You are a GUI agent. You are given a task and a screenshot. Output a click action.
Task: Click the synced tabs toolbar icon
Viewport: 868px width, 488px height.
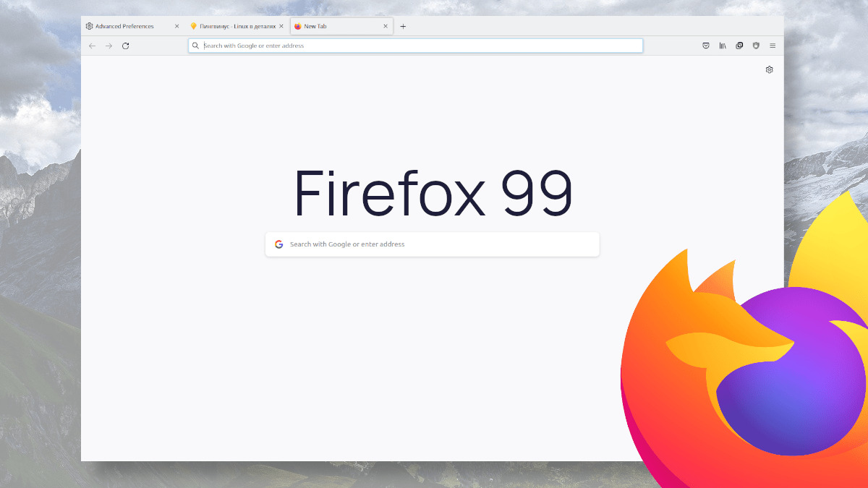click(739, 46)
